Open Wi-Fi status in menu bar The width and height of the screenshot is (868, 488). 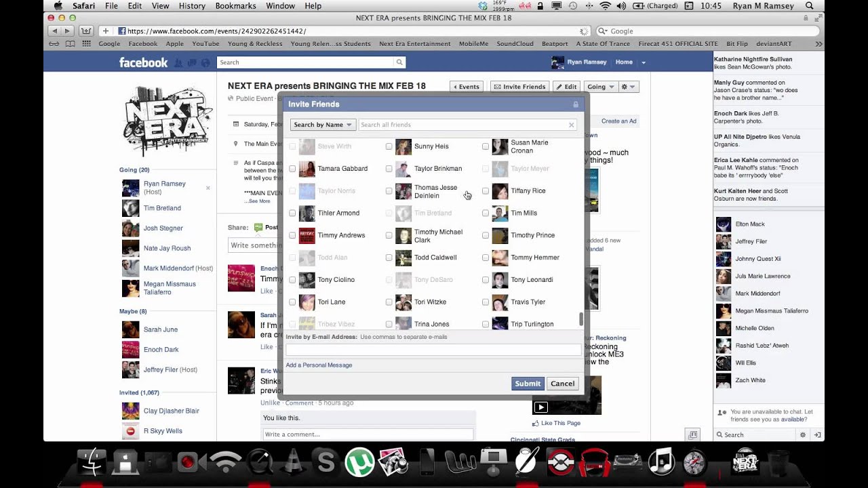click(x=605, y=6)
